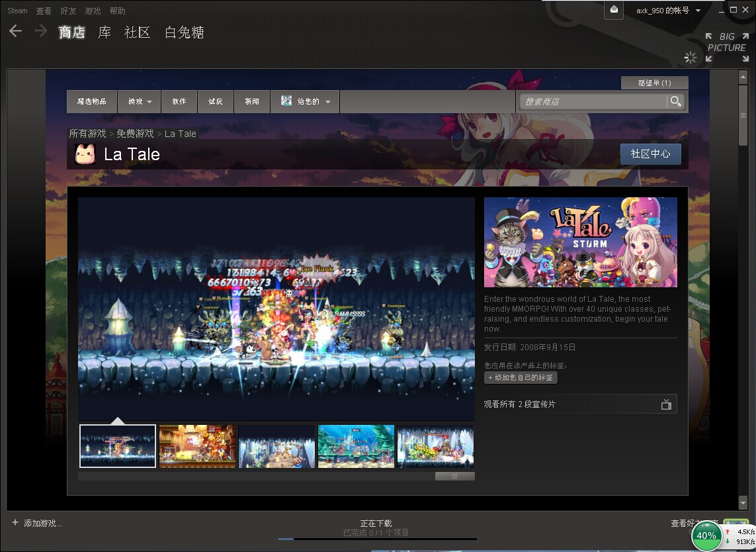
Task: Click the 40% network speed widget
Action: [706, 535]
